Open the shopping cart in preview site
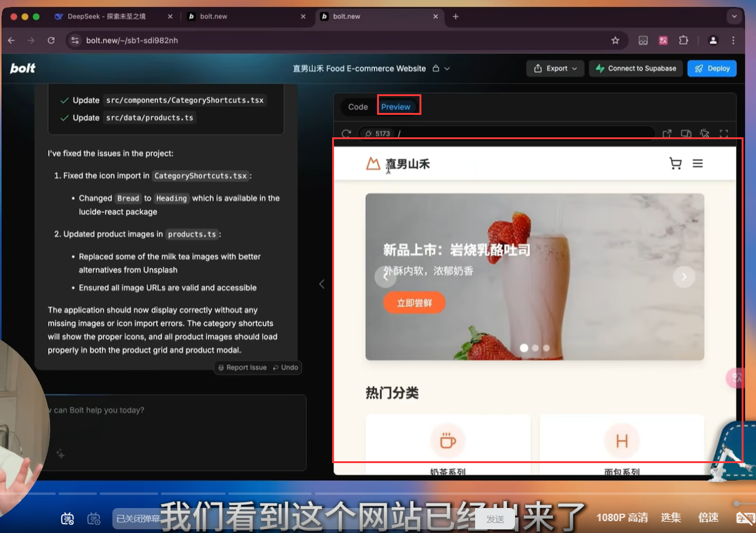This screenshot has height=533, width=756. (x=675, y=164)
